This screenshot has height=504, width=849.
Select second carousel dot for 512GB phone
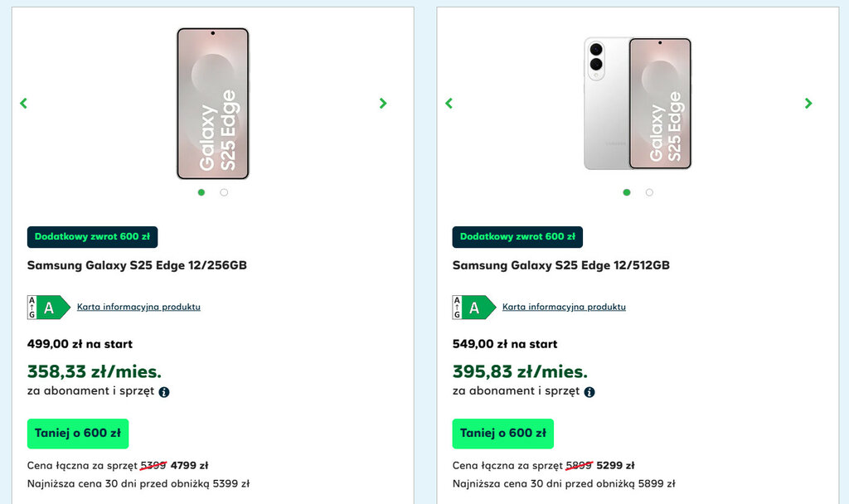click(x=649, y=192)
